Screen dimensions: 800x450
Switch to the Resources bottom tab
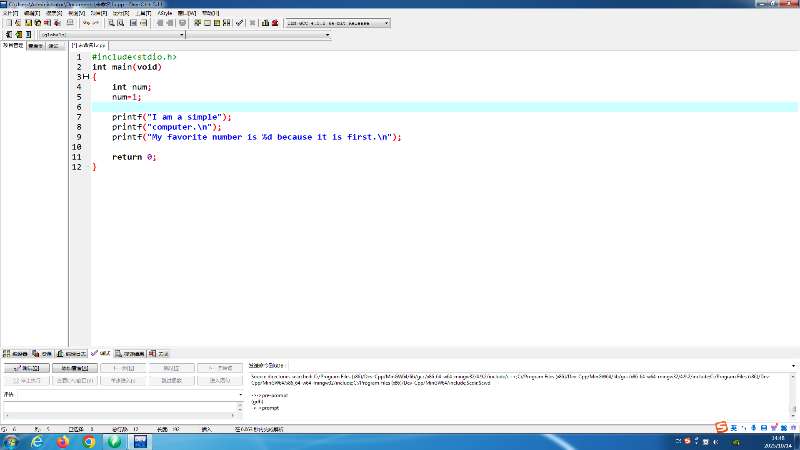point(42,354)
